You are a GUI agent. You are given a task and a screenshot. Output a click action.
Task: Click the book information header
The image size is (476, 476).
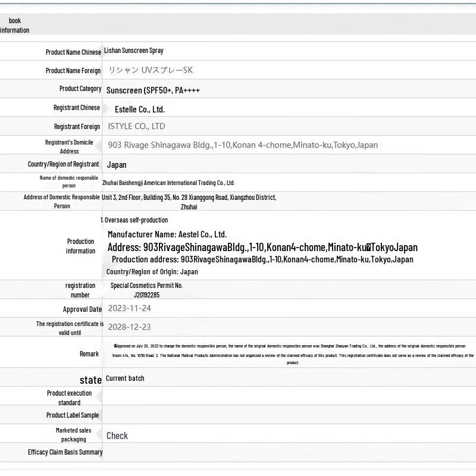14,25
